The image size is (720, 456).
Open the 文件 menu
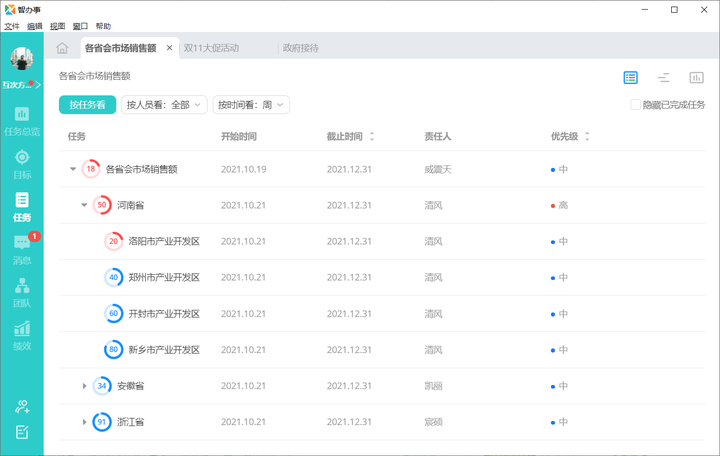[x=12, y=26]
